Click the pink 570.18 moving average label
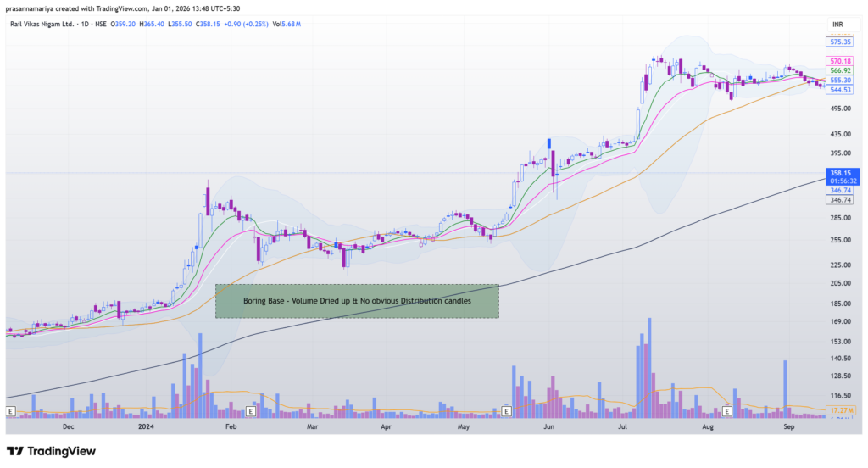This screenshot has height=468, width=868. click(x=840, y=61)
